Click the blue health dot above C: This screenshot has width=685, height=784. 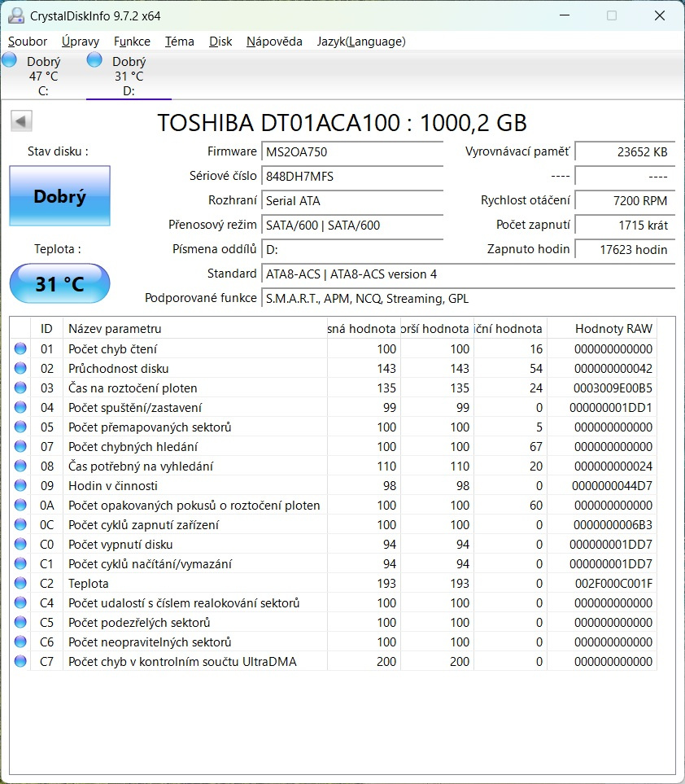click(9, 59)
